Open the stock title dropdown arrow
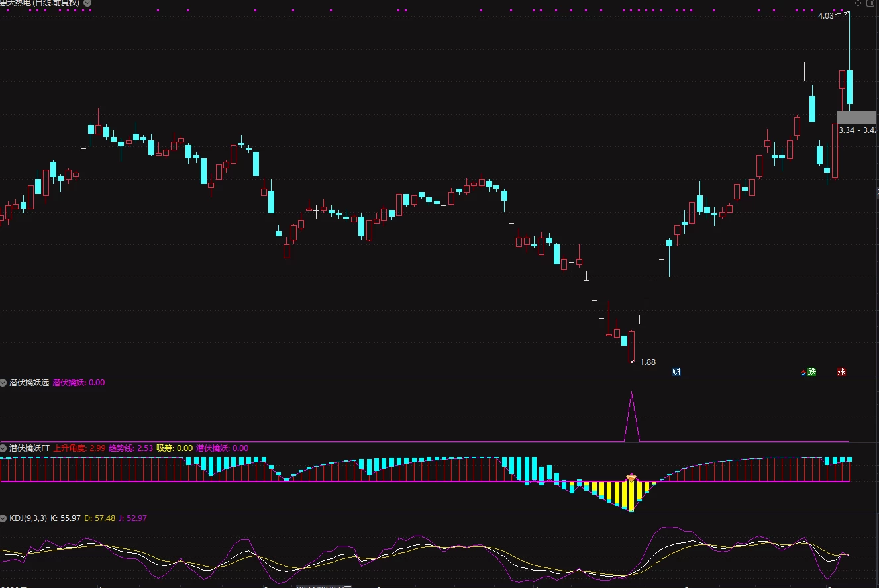This screenshot has height=588, width=879. (88, 3)
